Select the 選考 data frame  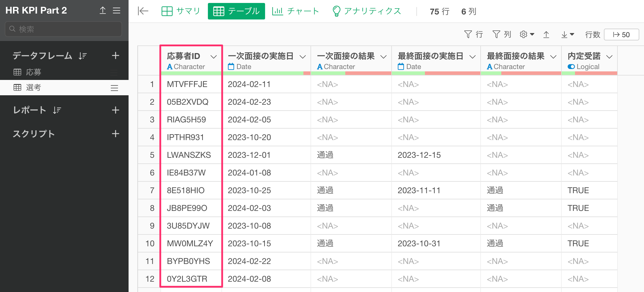(64, 88)
